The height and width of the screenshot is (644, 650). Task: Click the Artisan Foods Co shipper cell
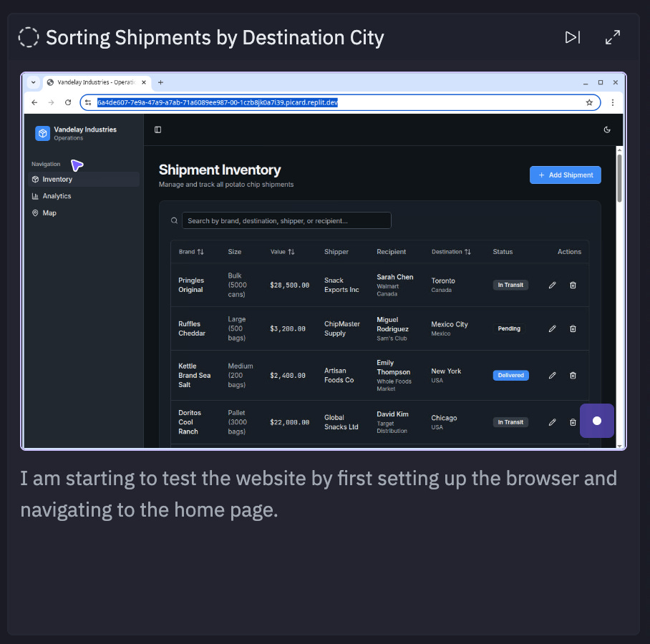[339, 376]
